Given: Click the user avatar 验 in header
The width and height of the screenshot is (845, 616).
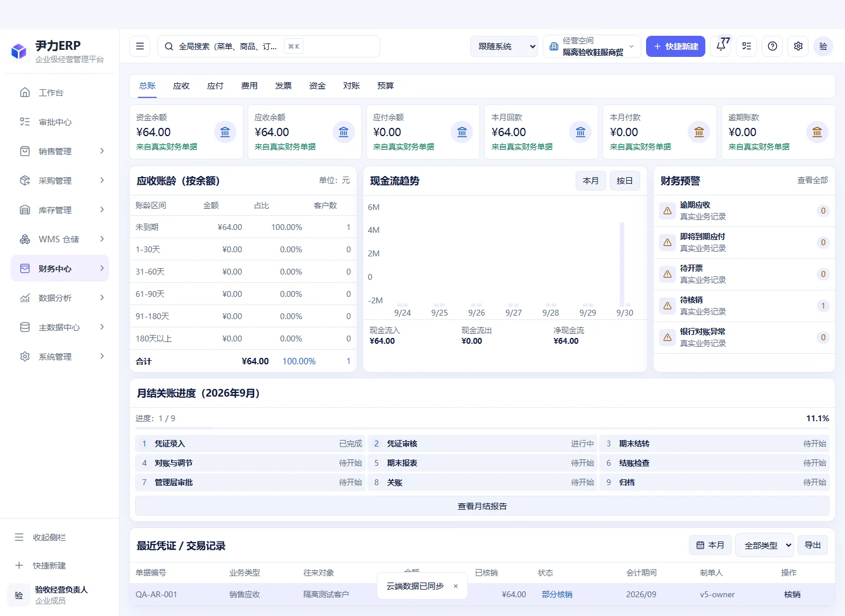Looking at the screenshot, I should 823,46.
